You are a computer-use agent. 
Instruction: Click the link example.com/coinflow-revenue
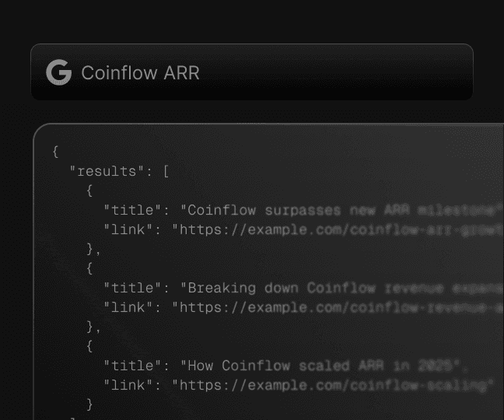click(338, 307)
